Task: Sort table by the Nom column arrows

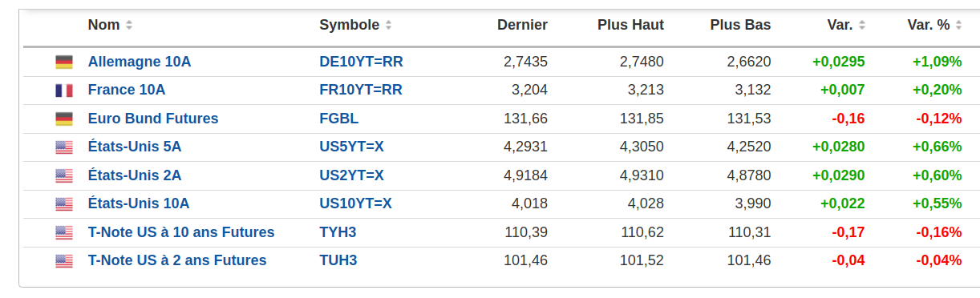Action: point(129,25)
